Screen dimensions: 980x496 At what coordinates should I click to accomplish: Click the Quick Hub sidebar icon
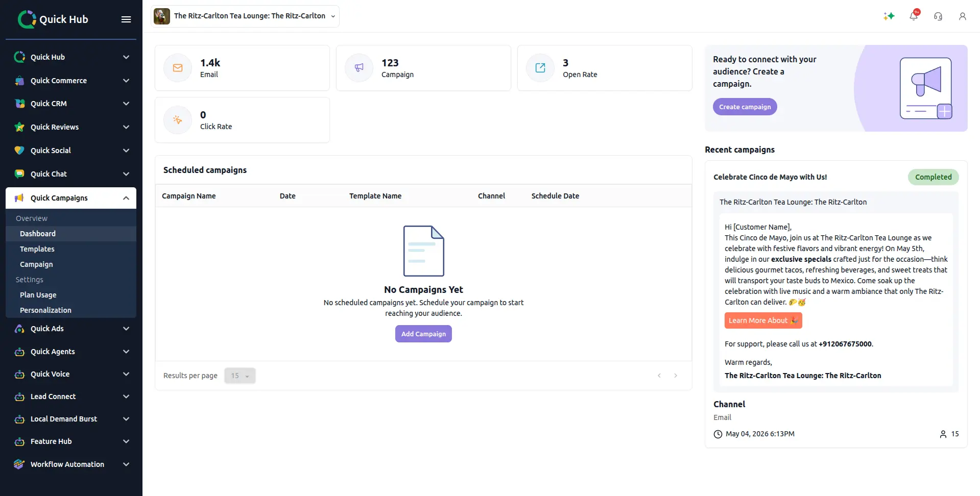(x=19, y=57)
